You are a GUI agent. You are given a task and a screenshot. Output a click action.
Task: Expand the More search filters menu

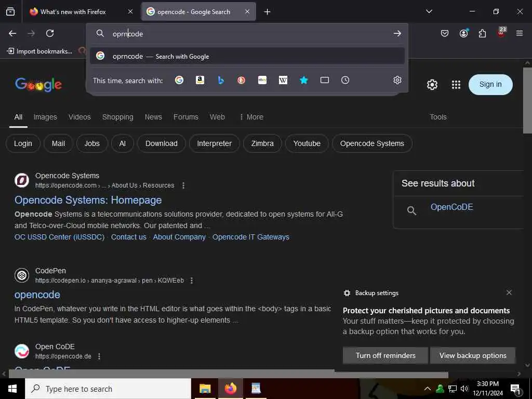click(x=251, y=117)
